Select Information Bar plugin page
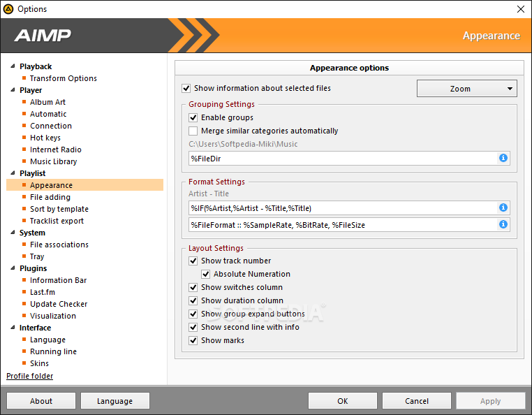 click(x=58, y=281)
